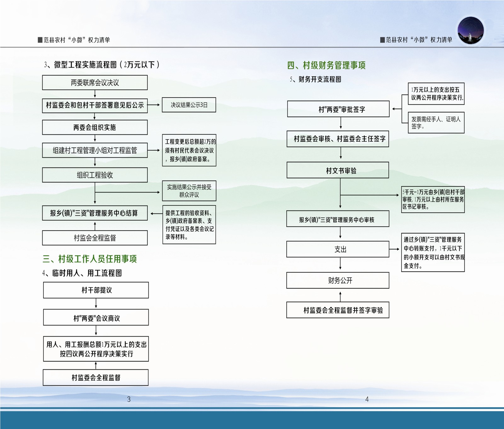504x429 pixels.
Task: Click the '村监委会和包村干部签署意见后公示' box
Action: pyautogui.click(x=95, y=105)
